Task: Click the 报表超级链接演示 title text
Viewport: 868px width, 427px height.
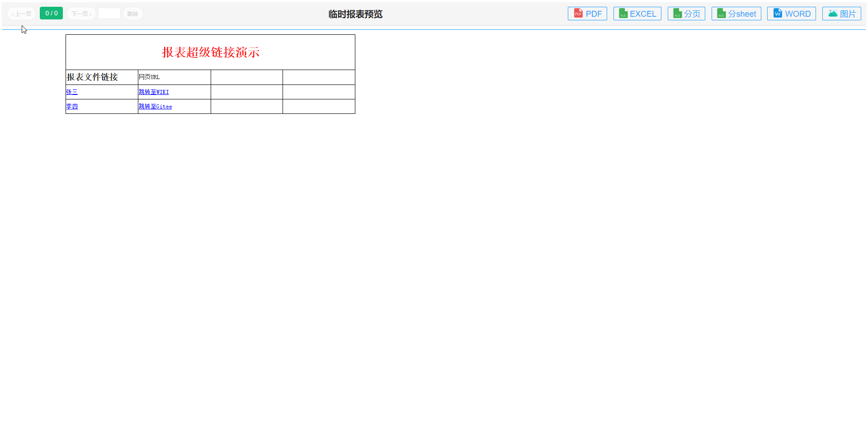Action: [x=211, y=52]
